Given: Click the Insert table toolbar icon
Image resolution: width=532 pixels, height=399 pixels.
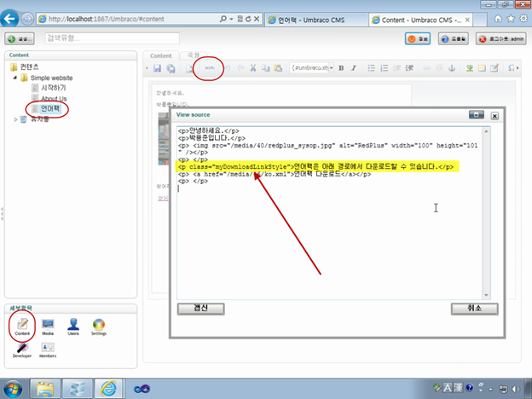Looking at the screenshot, I should click(494, 68).
